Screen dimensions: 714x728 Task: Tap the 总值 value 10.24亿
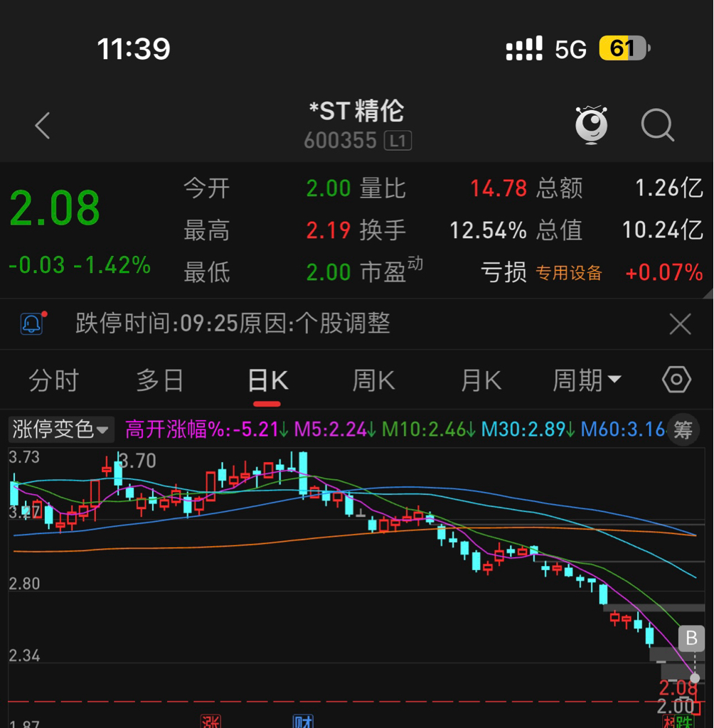[x=662, y=230]
